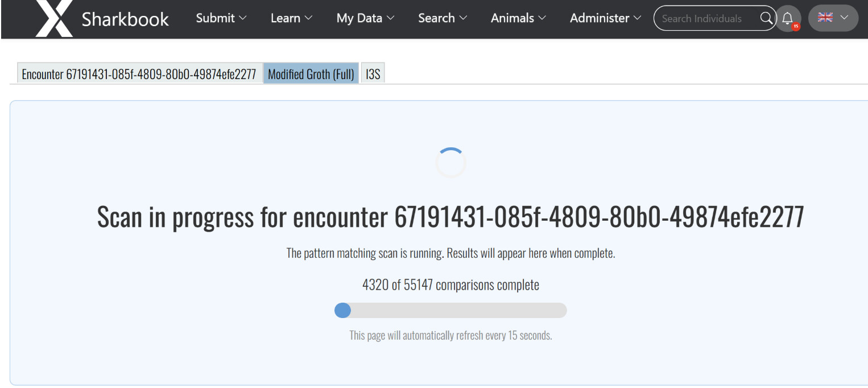Click the 4320 of 55147 comparisons text
This screenshot has height=388, width=868.
pos(450,284)
